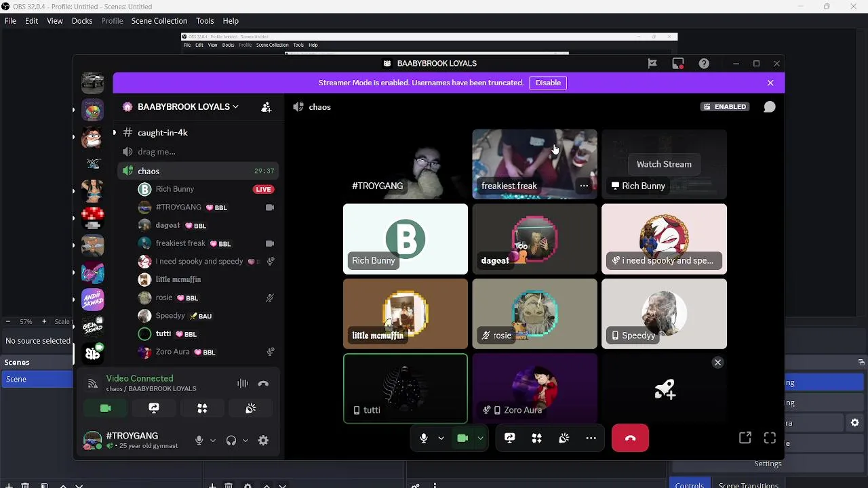
Task: Open OBS Help menu
Action: (231, 21)
